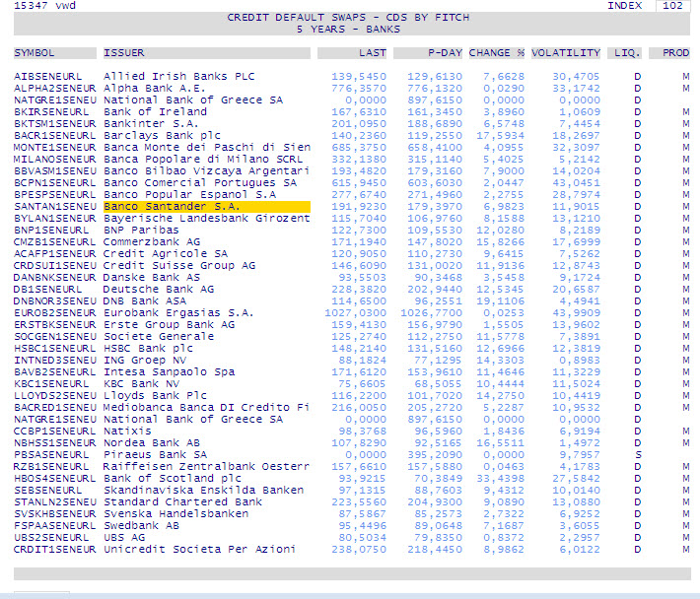Select issuer Societe Generale
This screenshot has height=599, width=700.
point(159,336)
